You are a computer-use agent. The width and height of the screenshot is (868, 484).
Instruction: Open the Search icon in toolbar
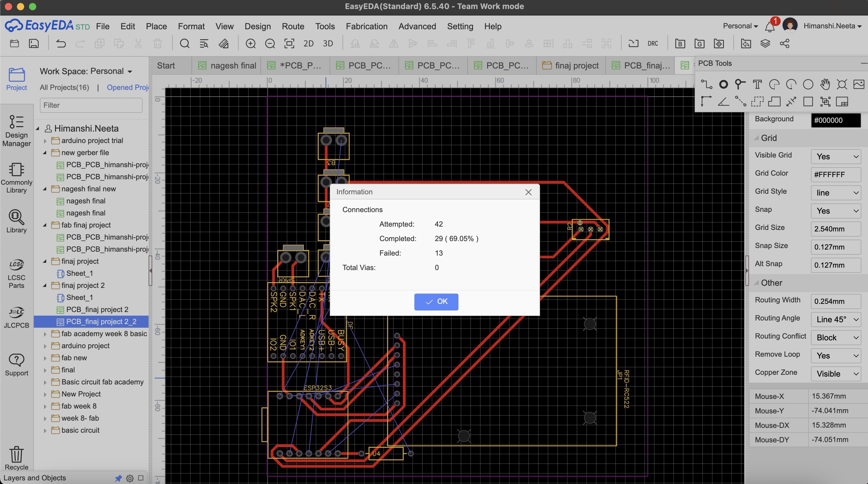tap(184, 44)
